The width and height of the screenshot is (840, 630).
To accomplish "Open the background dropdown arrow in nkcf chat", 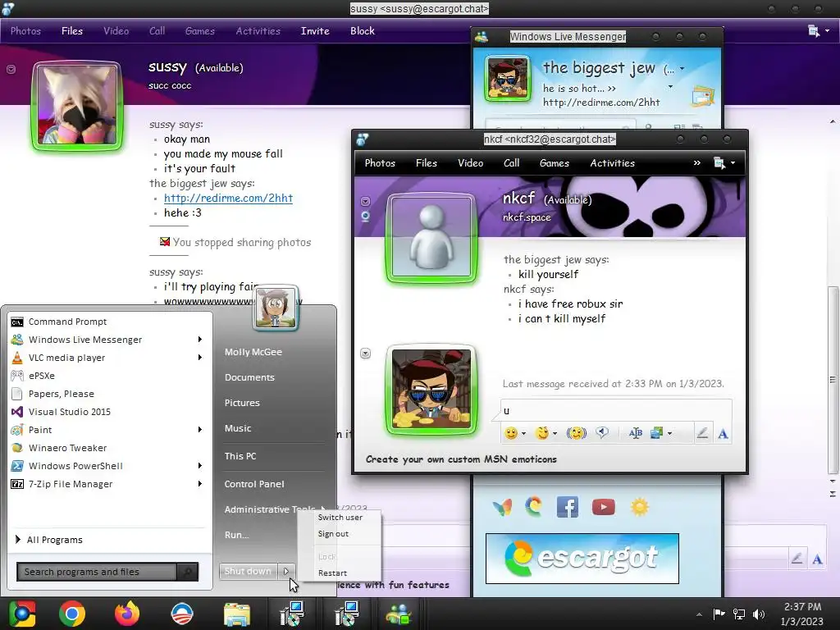I will (x=669, y=433).
